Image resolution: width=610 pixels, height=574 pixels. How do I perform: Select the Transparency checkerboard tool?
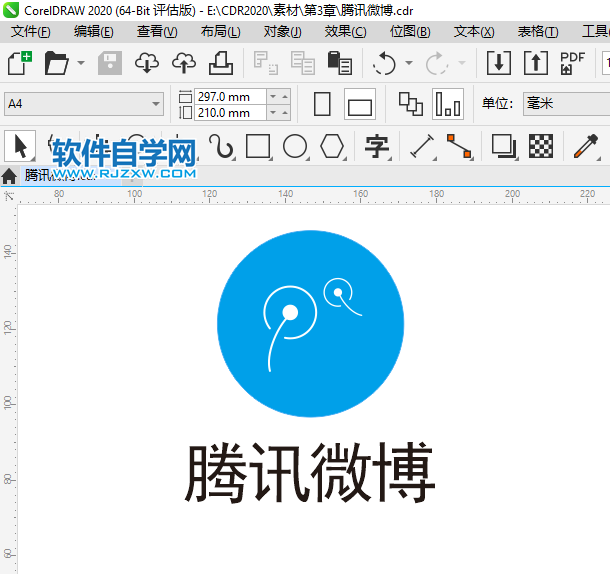tap(541, 146)
